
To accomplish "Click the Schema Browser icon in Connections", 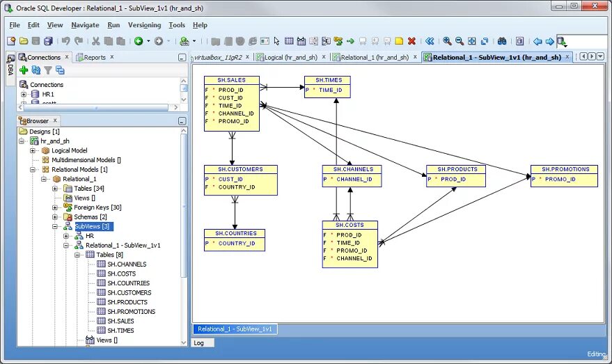I will pos(60,70).
